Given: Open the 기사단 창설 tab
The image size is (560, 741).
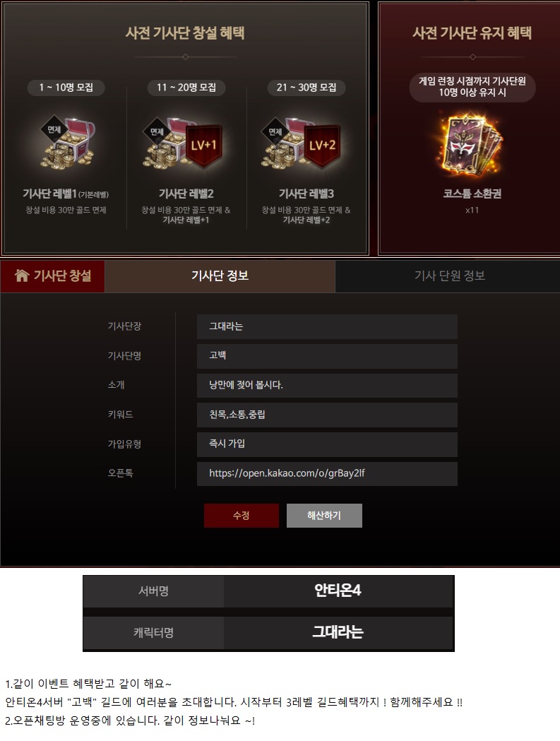Looking at the screenshot, I should tap(52, 275).
